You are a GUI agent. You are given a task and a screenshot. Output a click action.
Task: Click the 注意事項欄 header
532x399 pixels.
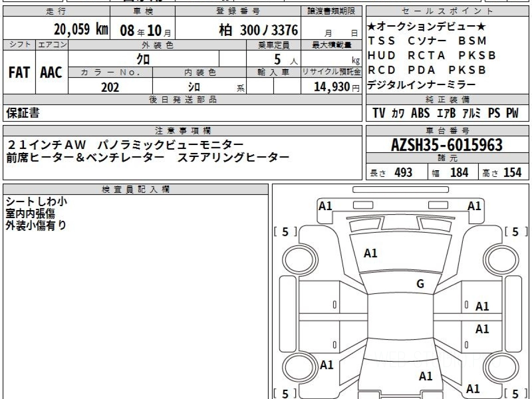[x=183, y=131]
